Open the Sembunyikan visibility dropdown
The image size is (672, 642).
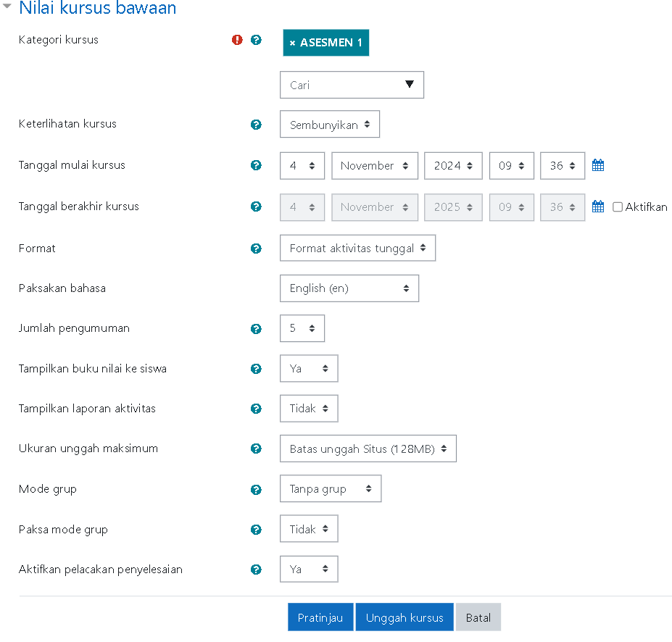pos(330,124)
